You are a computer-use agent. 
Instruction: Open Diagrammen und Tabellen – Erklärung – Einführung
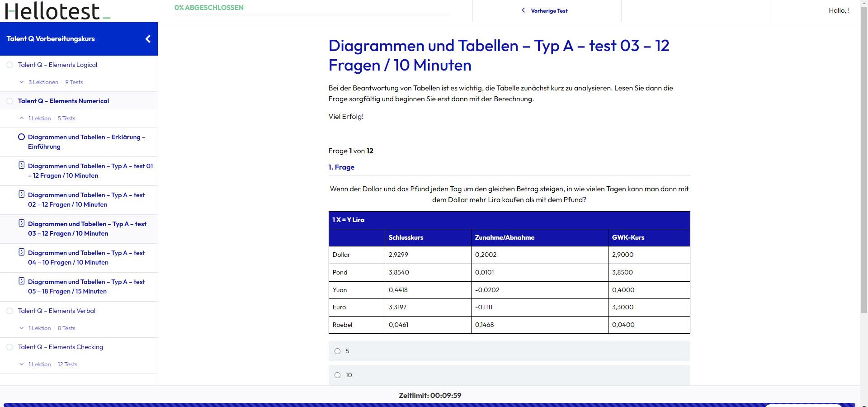(86, 142)
